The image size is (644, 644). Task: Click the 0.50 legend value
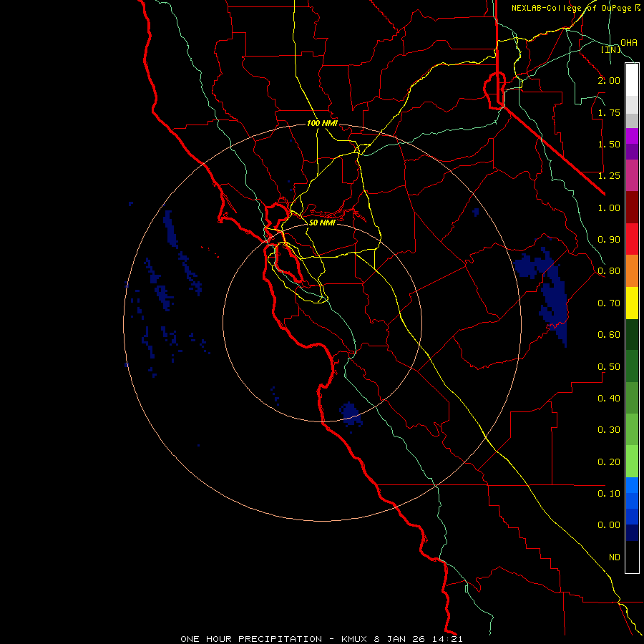[x=609, y=367]
